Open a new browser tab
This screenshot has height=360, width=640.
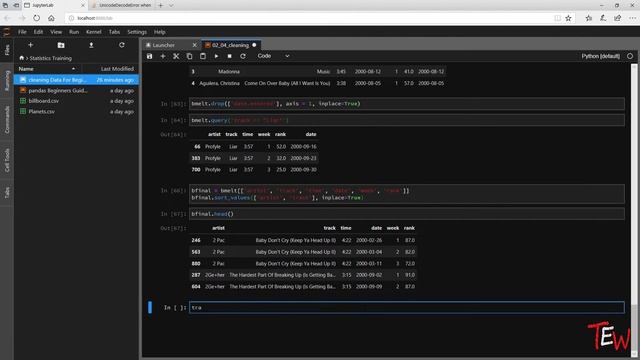pos(160,5)
